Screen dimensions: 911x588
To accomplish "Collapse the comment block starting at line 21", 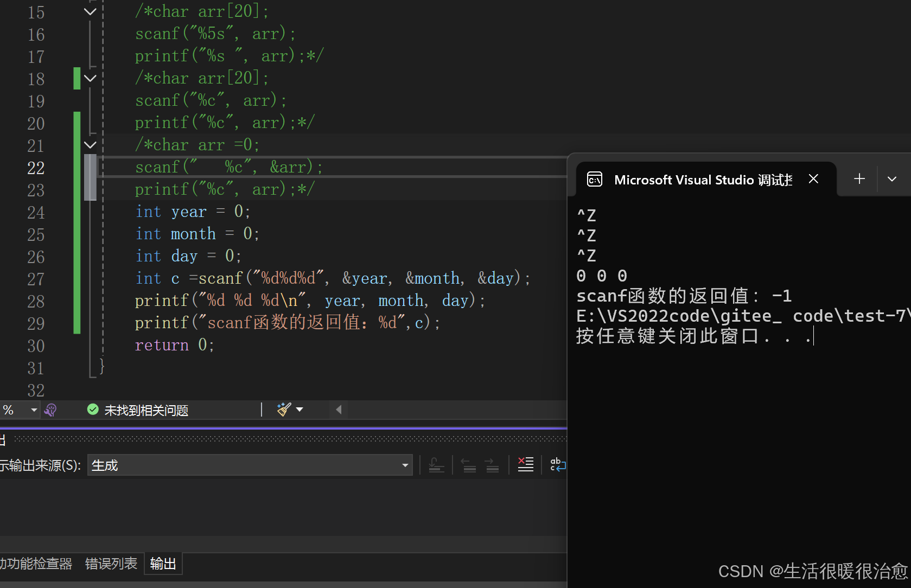I will 90,145.
